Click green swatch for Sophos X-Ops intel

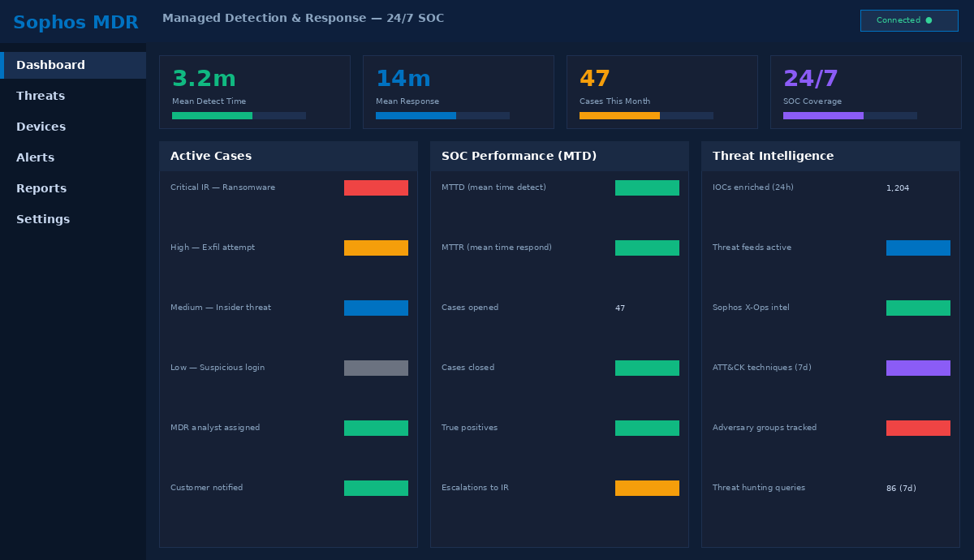pos(918,308)
